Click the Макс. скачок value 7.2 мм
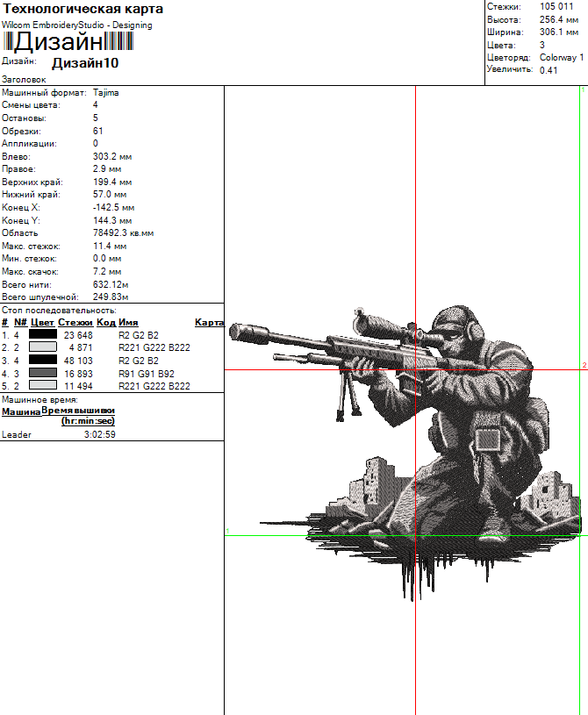The height and width of the screenshot is (715, 588). (107, 271)
